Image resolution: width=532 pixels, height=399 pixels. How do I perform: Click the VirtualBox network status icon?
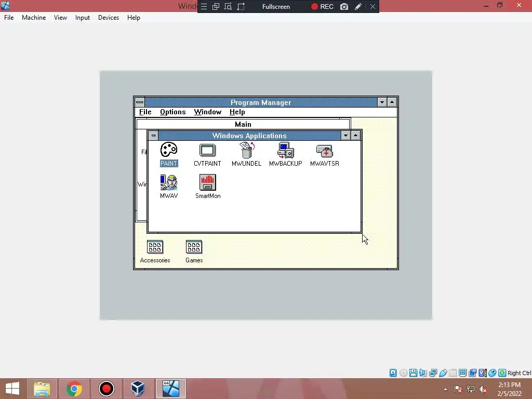tap(433, 373)
